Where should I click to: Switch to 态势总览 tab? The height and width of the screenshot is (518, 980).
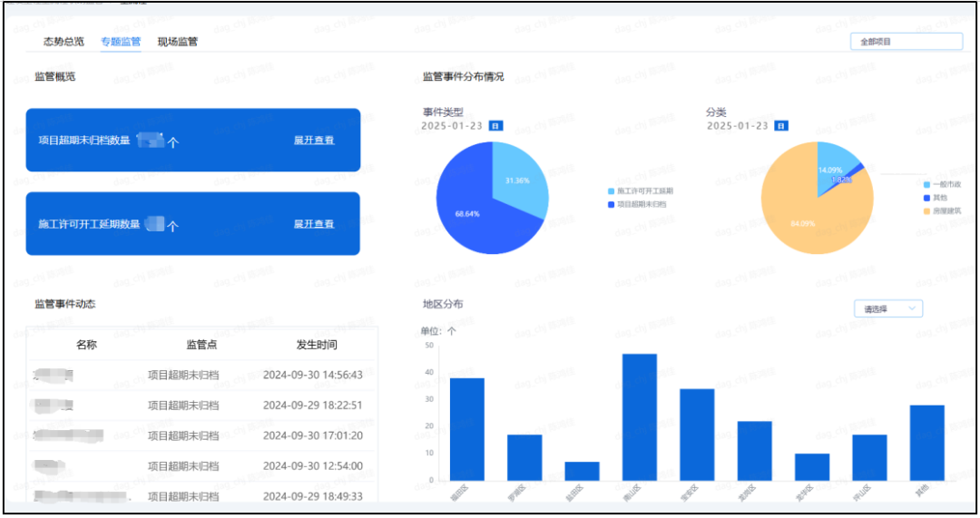64,42
